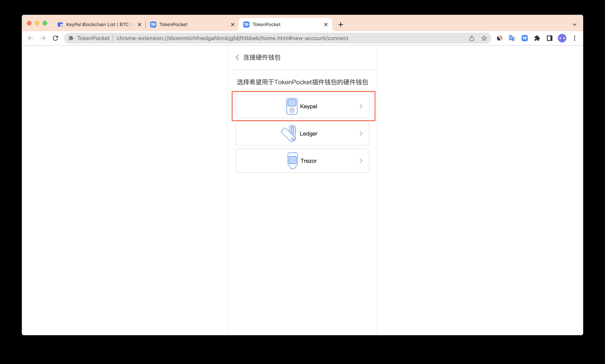605x364 pixels.
Task: Select the Ledger hardware wallet label
Action: [308, 134]
